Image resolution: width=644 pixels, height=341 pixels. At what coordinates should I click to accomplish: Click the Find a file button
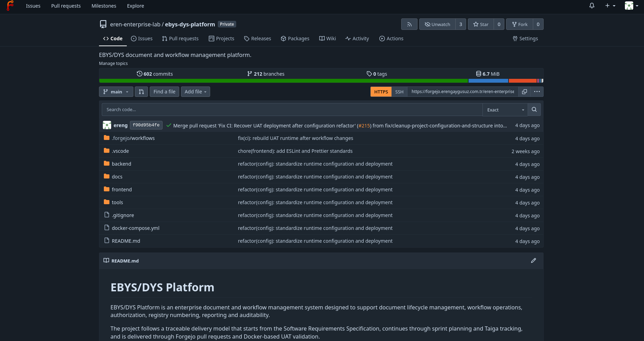coord(164,92)
